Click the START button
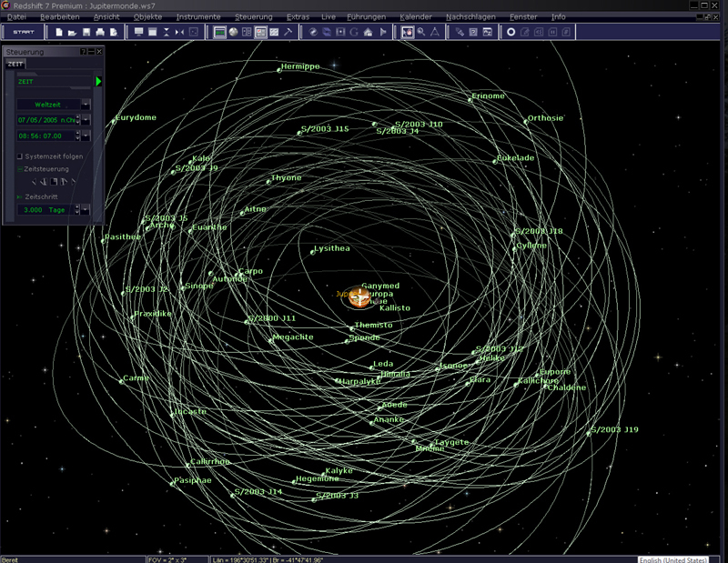The height and width of the screenshot is (563, 728). (x=24, y=32)
